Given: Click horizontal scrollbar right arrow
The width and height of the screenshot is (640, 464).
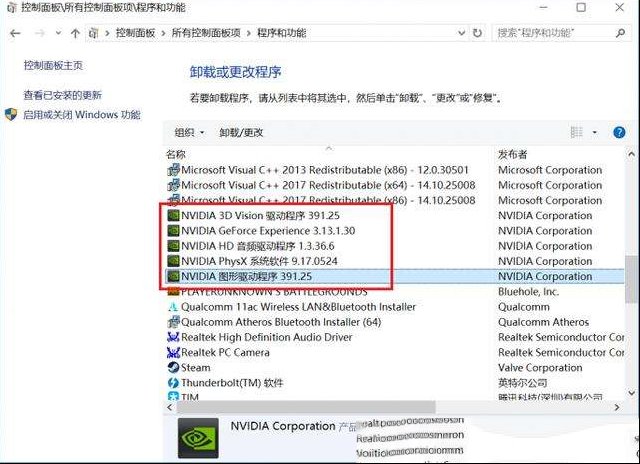Looking at the screenshot, I should [617, 407].
